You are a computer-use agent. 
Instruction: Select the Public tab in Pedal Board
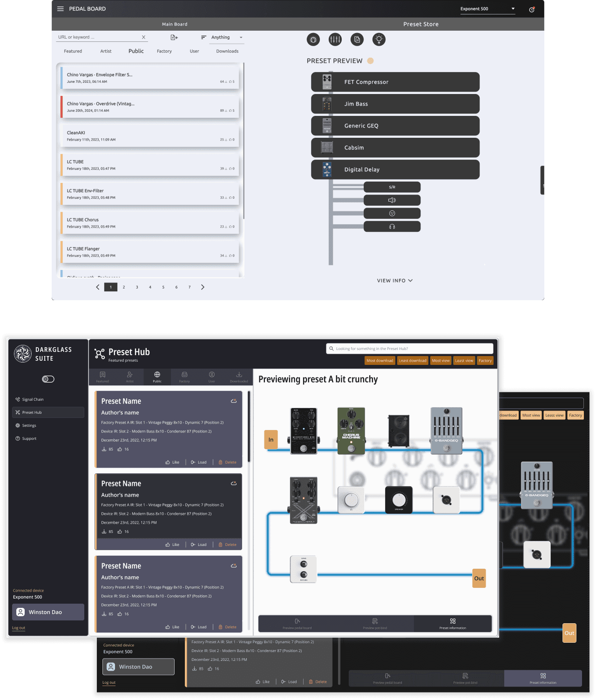(136, 51)
